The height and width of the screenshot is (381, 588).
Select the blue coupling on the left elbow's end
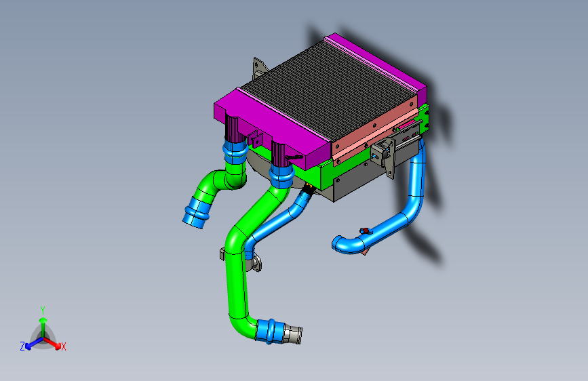point(197,212)
